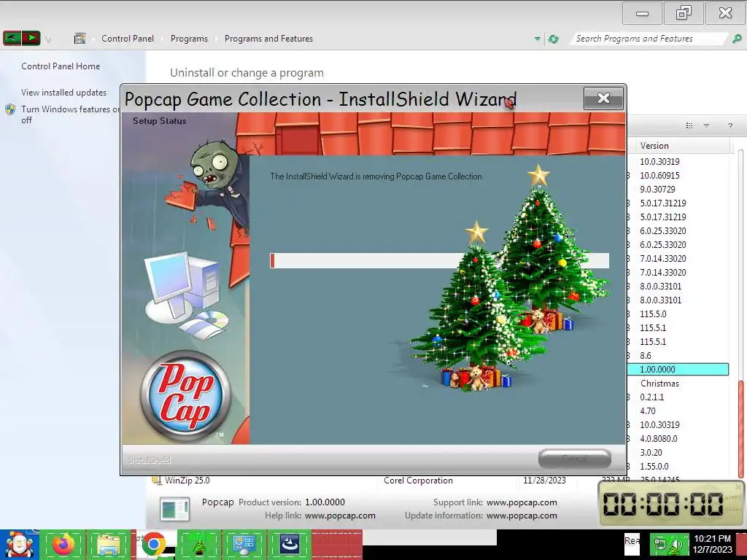747x560 pixels.
Task: Open the Help link www.popcap.com
Action: (340, 516)
